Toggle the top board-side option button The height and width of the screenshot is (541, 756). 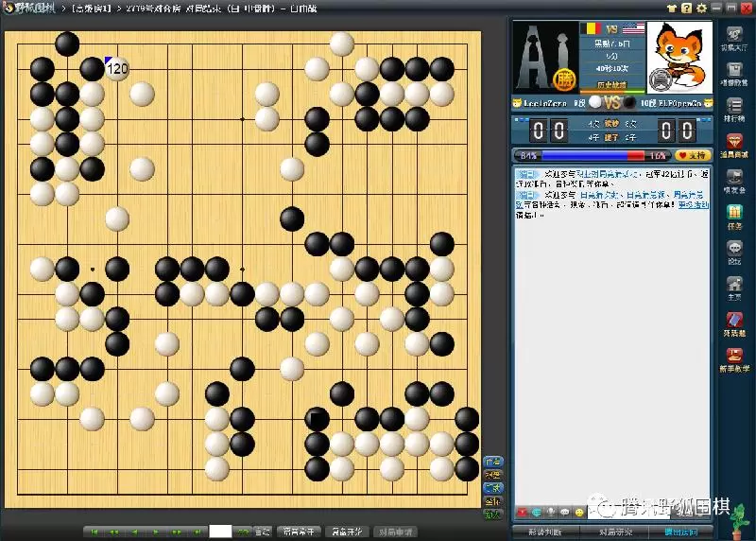492,462
